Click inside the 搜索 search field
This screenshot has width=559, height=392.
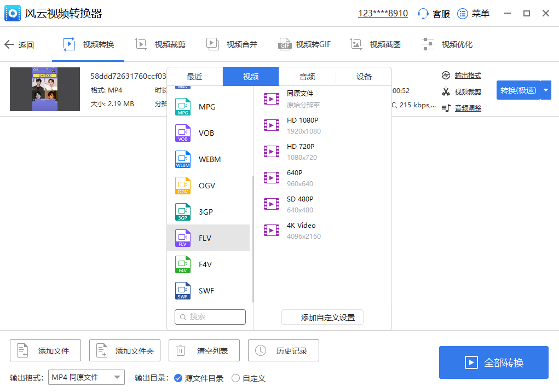coord(210,316)
